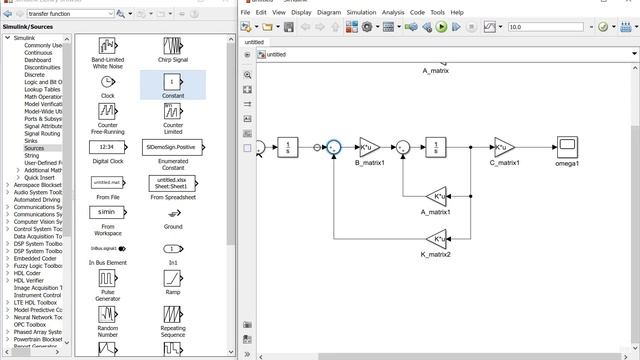Select the omega1 Scope block
The image size is (640, 360).
[567, 147]
